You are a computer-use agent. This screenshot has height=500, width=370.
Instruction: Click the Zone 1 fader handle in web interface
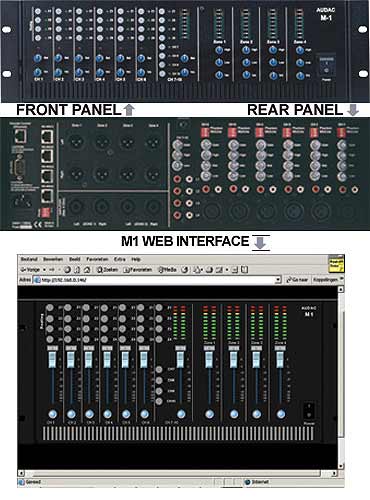coord(209,359)
